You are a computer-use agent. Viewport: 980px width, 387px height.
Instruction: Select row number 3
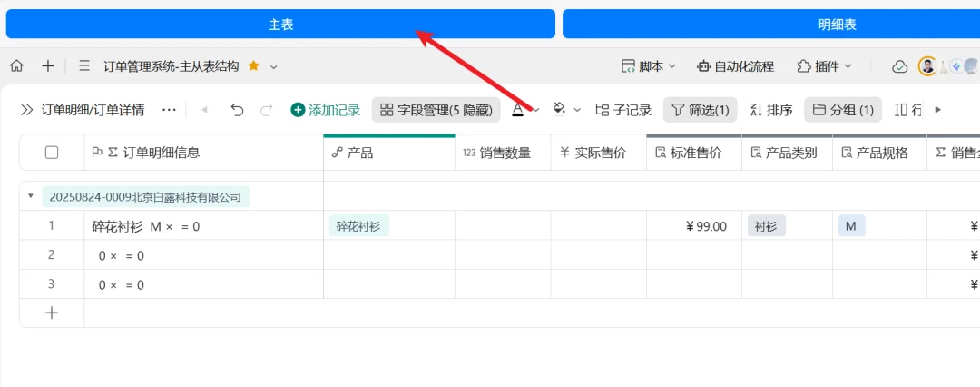(x=52, y=283)
